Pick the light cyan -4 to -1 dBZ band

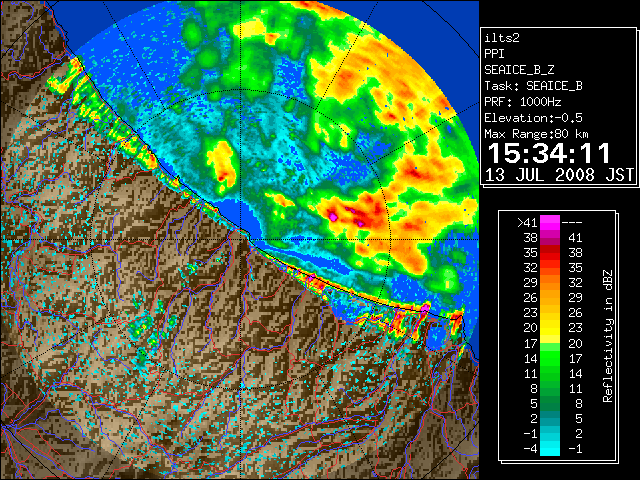coord(550,449)
